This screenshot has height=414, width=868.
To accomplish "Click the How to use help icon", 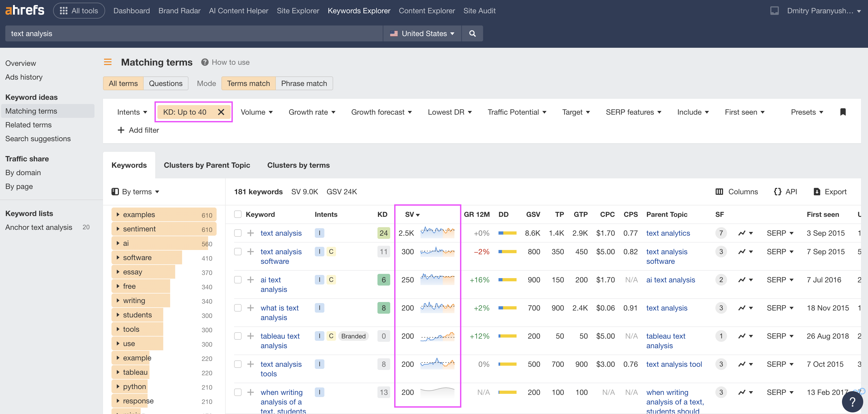I will tap(205, 62).
